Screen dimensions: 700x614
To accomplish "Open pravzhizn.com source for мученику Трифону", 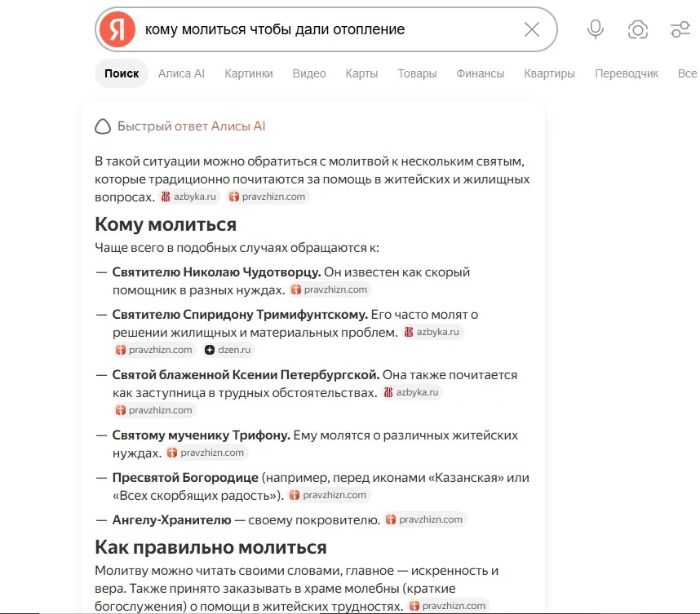I will (206, 453).
